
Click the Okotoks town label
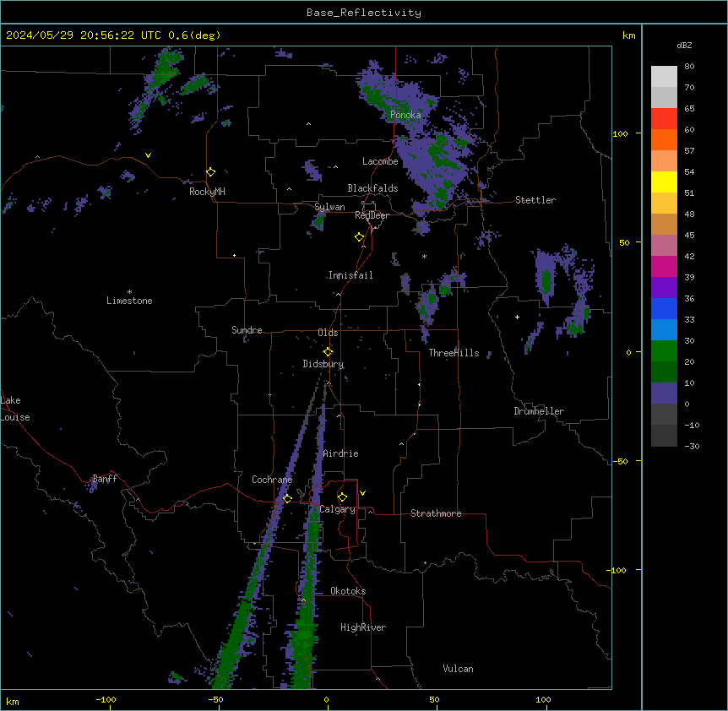pos(348,591)
